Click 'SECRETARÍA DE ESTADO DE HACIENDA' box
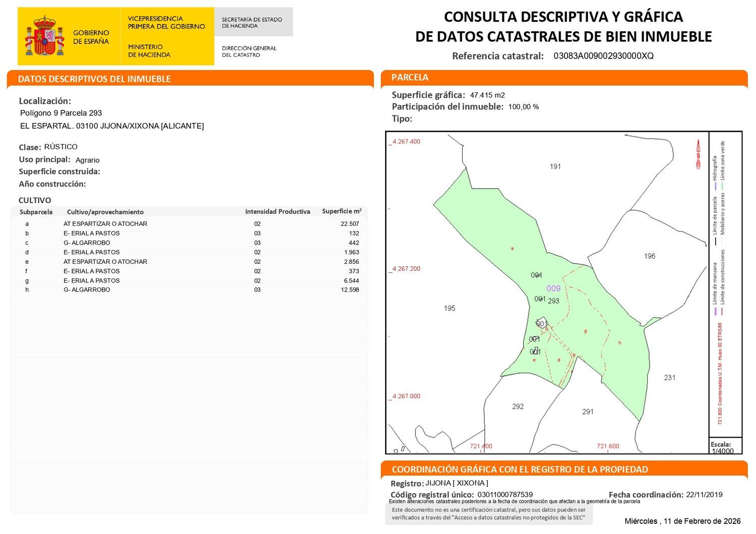Screen dimensions: 756x534 (x=254, y=22)
